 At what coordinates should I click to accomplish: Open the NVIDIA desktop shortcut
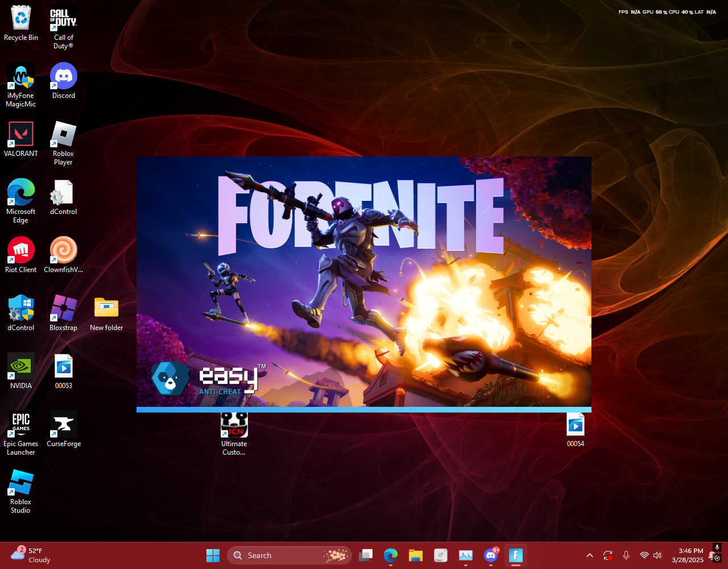tap(21, 372)
